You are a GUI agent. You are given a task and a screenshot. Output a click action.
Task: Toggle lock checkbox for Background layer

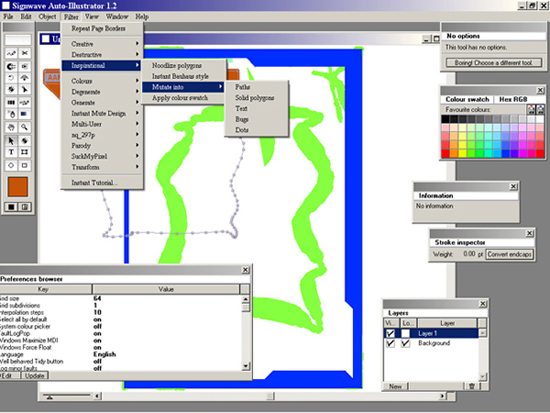pyautogui.click(x=405, y=343)
